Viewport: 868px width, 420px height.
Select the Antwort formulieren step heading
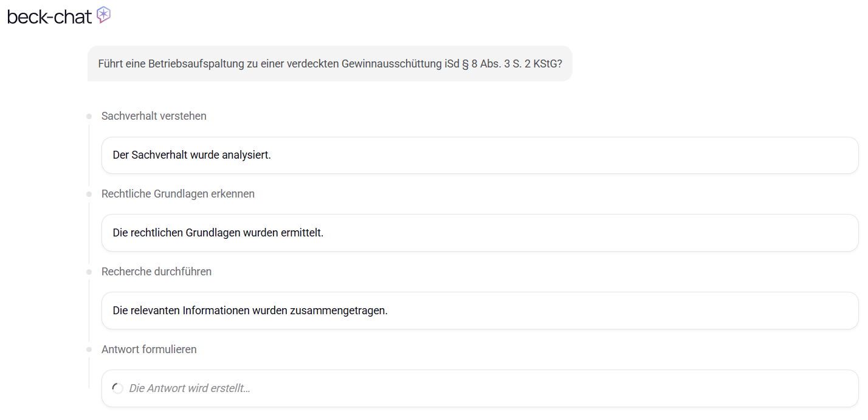tap(149, 349)
